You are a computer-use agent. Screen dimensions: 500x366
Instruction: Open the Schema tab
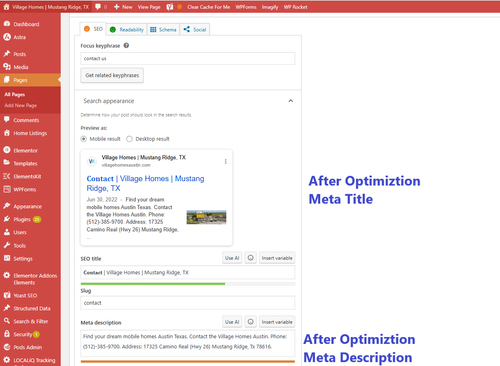coord(163,30)
